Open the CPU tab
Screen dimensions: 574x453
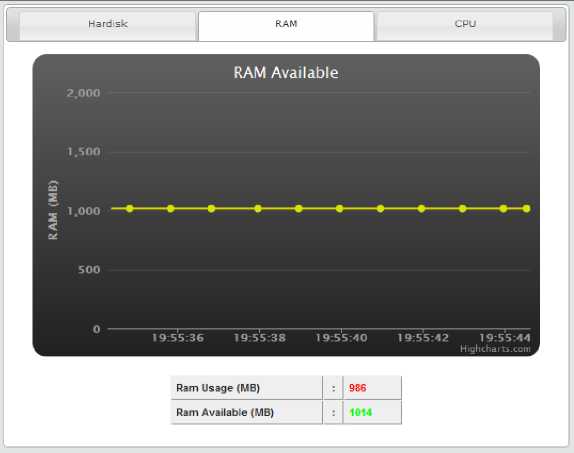click(x=465, y=25)
